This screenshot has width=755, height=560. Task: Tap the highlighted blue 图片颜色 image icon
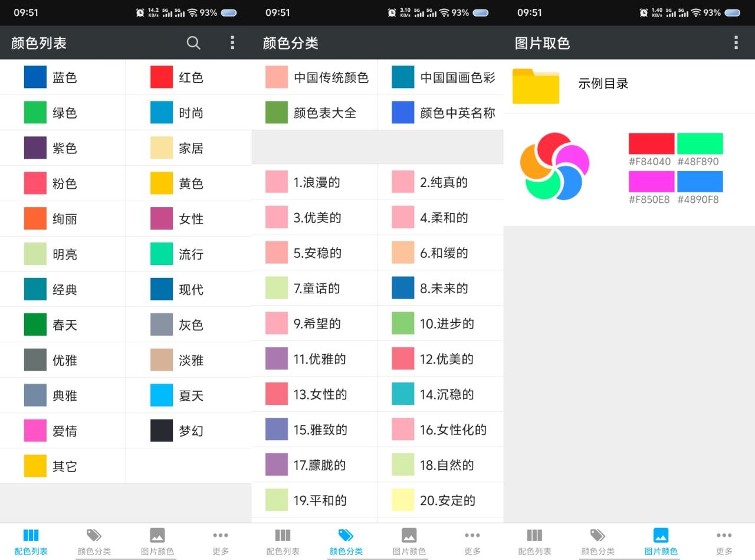coord(661,536)
